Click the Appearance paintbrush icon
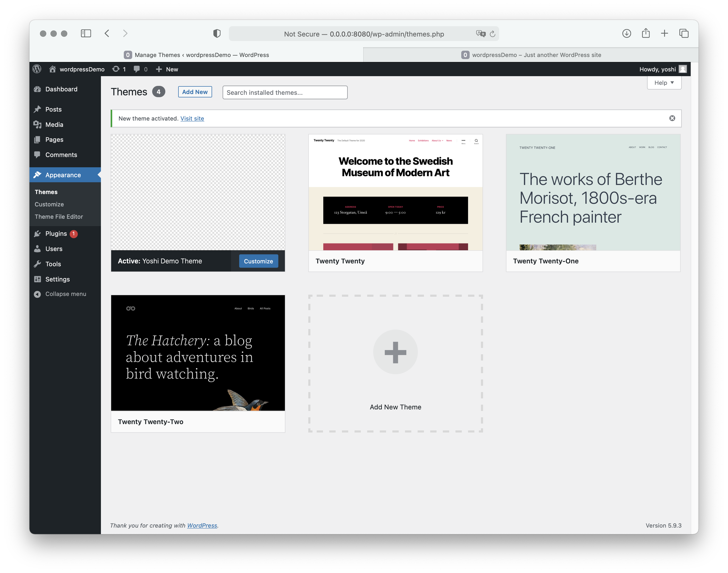Image resolution: width=728 pixels, height=573 pixels. (37, 175)
